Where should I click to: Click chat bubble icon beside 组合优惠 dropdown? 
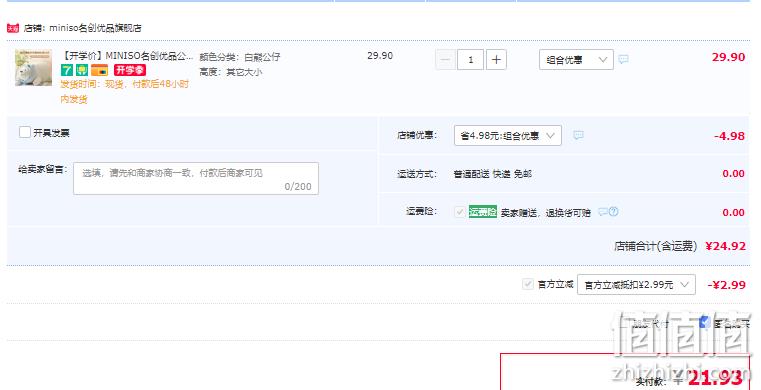click(624, 59)
